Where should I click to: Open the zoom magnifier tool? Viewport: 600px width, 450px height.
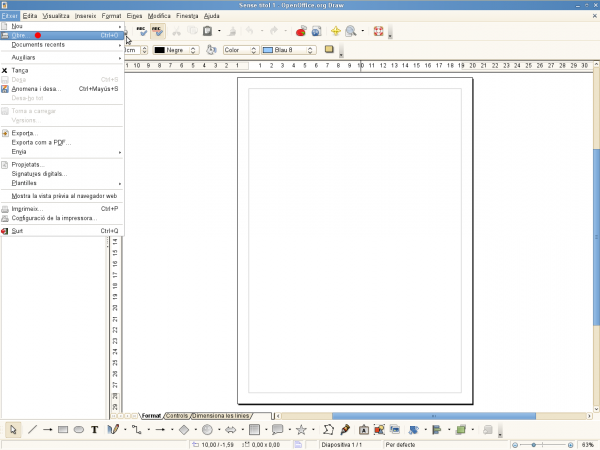pos(351,32)
